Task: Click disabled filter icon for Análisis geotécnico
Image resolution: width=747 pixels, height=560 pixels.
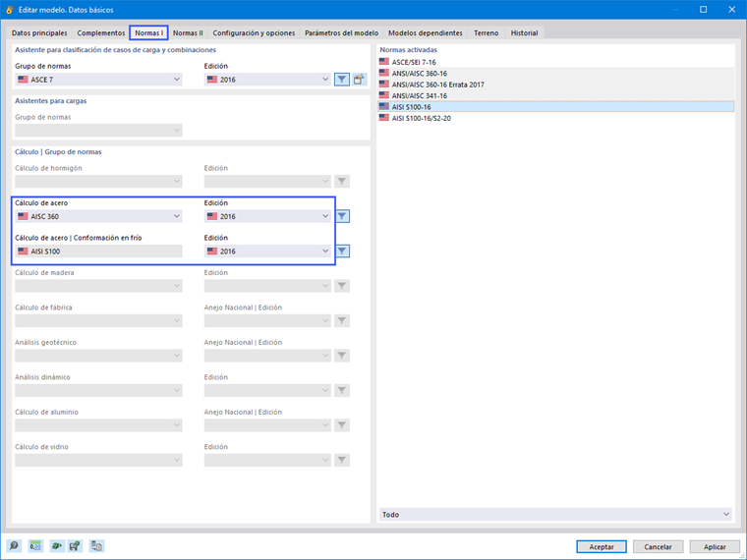Action: 342,356
